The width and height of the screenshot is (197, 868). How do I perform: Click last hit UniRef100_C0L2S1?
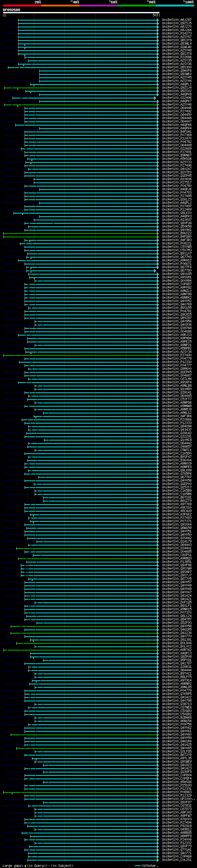pos(177,860)
